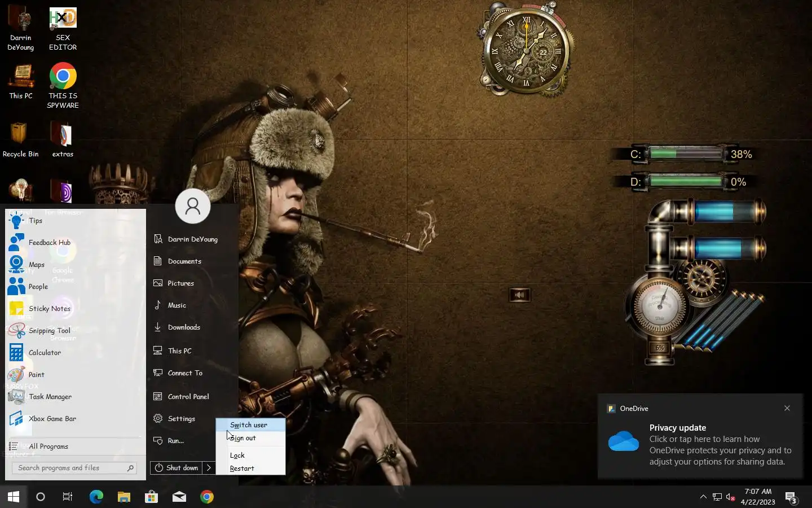The height and width of the screenshot is (508, 812).
Task: Open Cortana search circle on taskbar
Action: click(41, 497)
